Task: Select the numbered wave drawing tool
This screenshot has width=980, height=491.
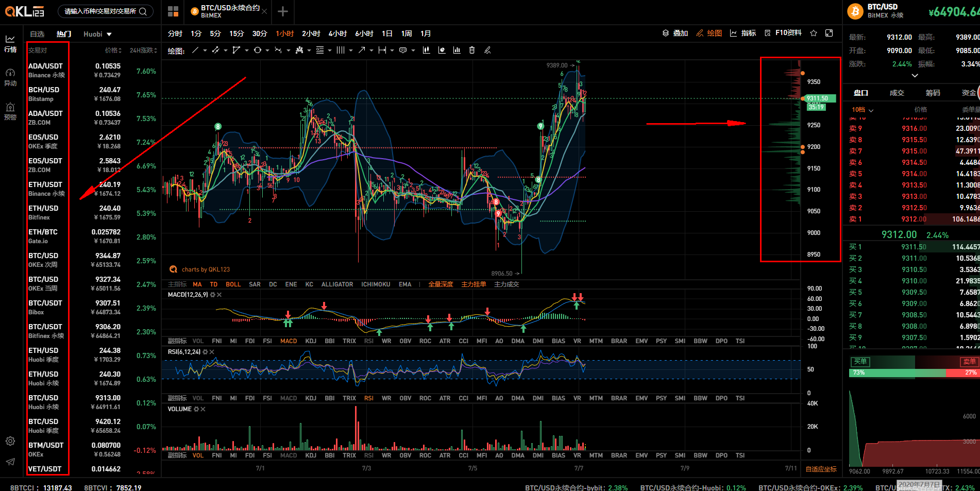Action: coord(278,50)
